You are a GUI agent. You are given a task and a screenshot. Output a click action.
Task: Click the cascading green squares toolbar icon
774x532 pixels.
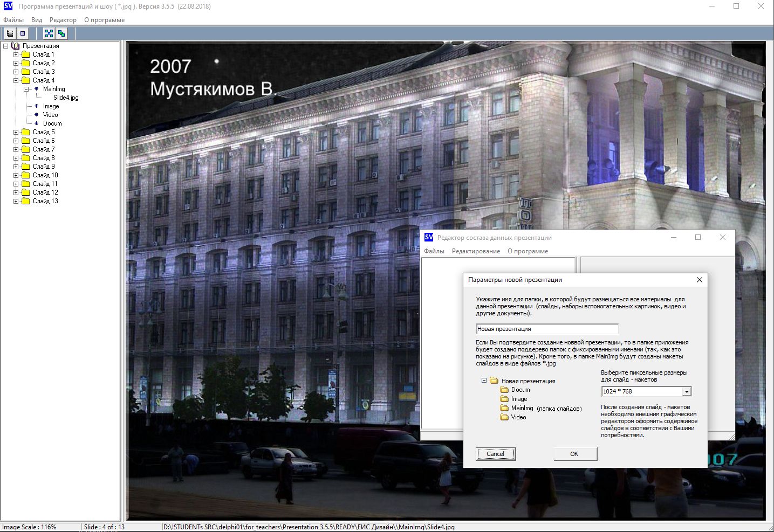(62, 33)
